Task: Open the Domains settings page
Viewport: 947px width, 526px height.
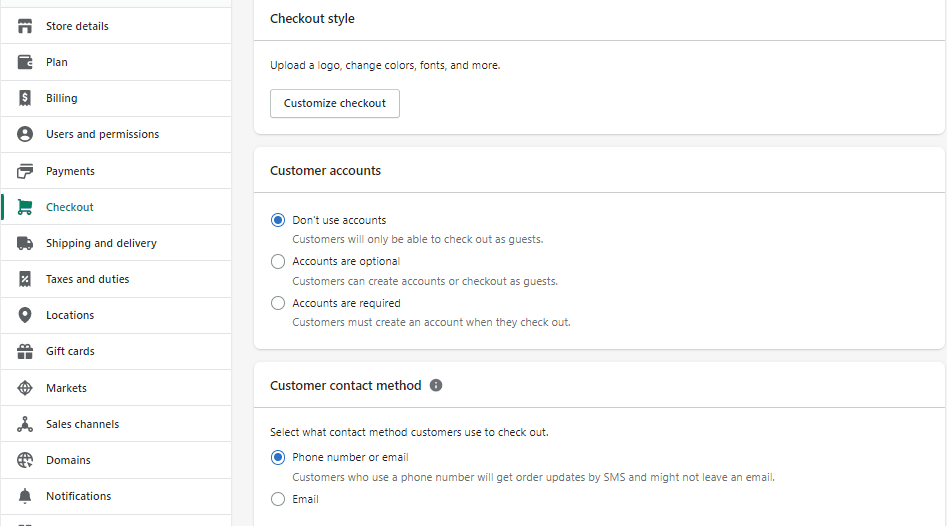Action: pos(116,460)
